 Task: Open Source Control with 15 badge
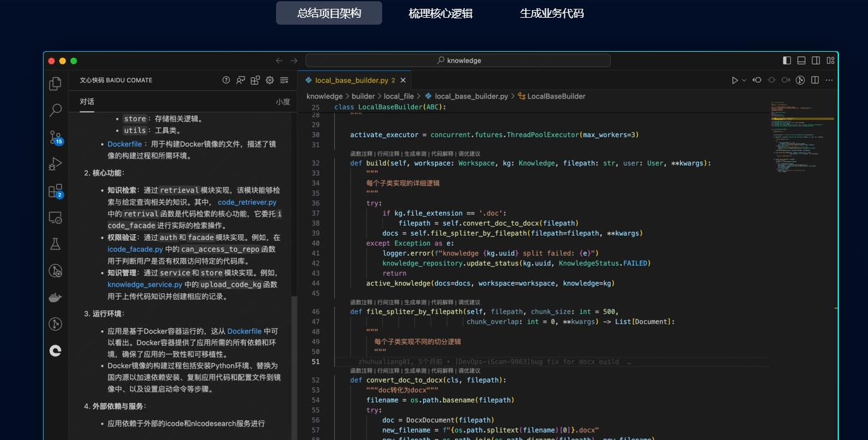point(56,137)
